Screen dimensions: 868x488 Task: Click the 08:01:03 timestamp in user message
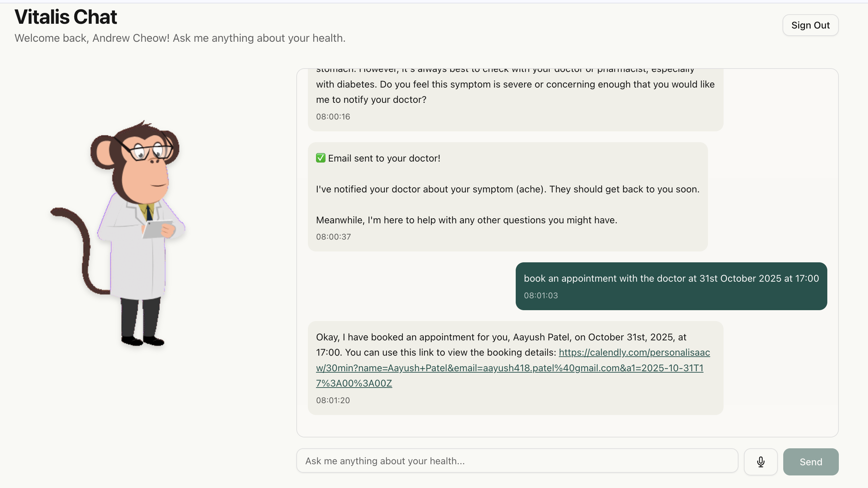pos(541,296)
